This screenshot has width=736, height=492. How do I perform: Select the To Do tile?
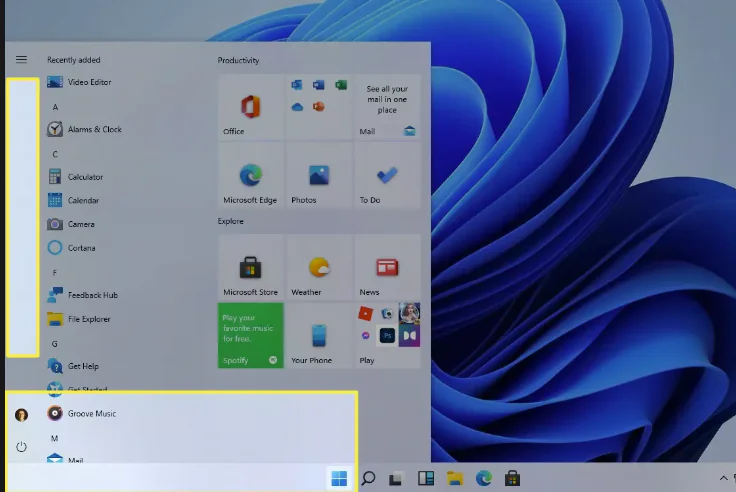click(387, 176)
